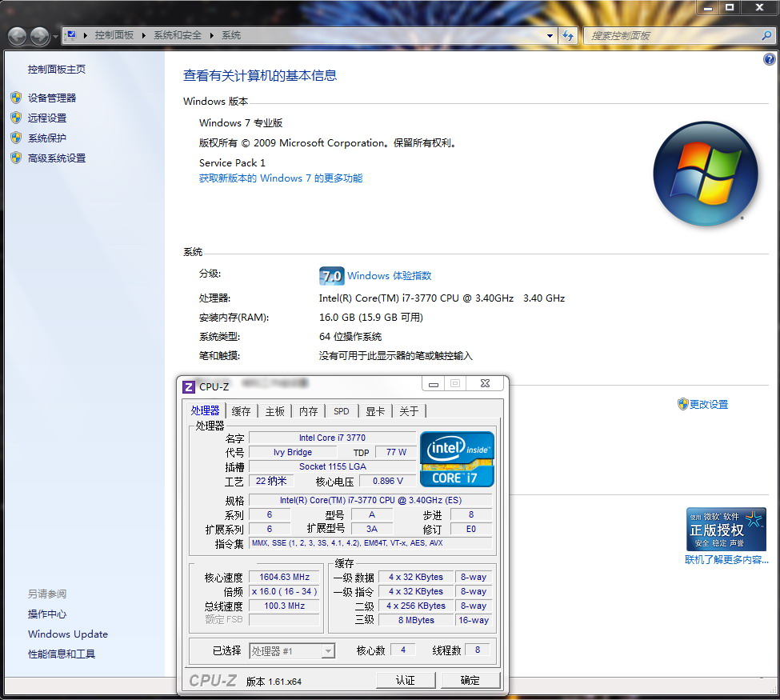The image size is (780, 700).
Task: Switch to 显卡 tab in CPU-Z
Action: [375, 411]
